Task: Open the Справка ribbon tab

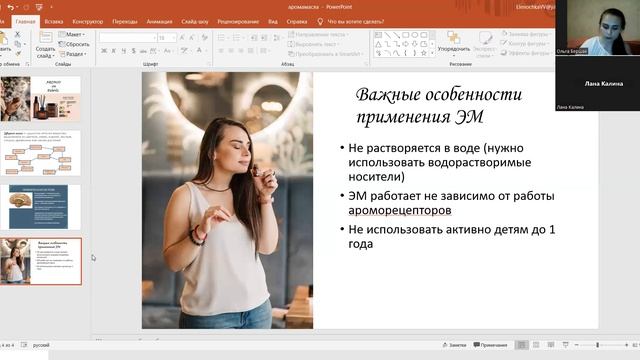Action: tap(297, 22)
